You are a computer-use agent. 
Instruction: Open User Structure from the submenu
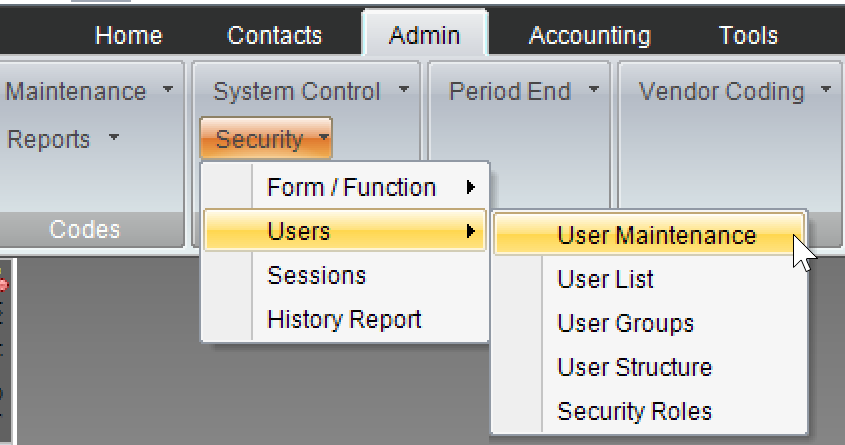pos(634,368)
